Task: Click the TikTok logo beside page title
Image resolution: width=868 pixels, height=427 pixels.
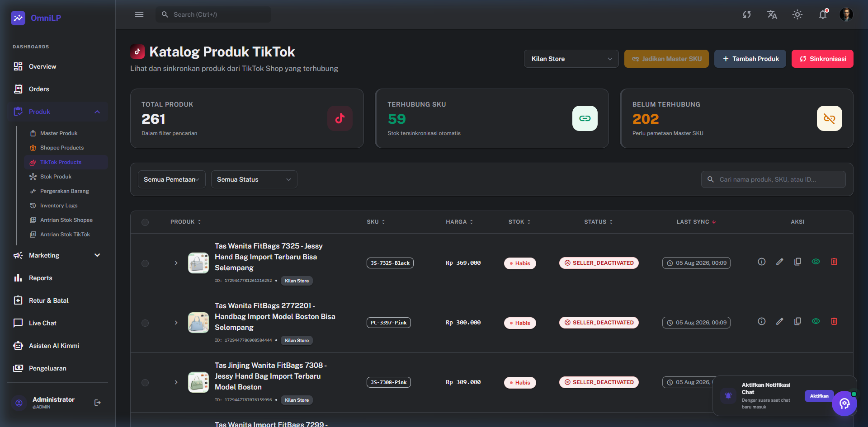Action: click(137, 52)
